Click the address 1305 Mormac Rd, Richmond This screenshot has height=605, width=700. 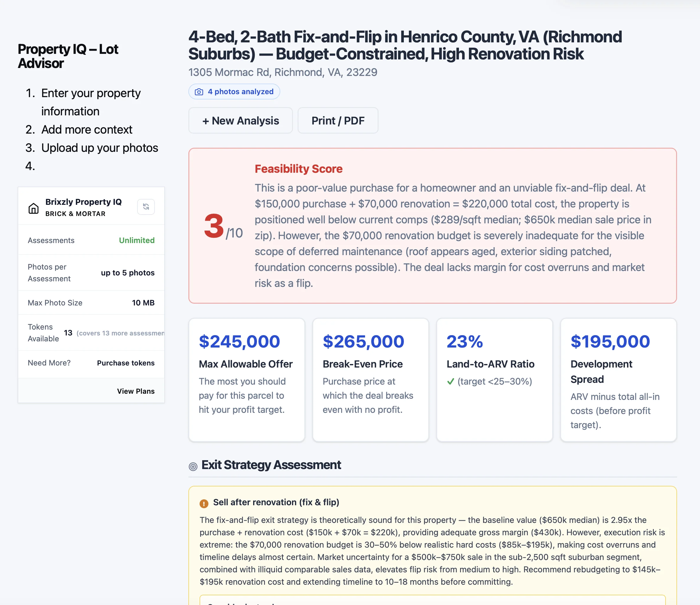283,72
